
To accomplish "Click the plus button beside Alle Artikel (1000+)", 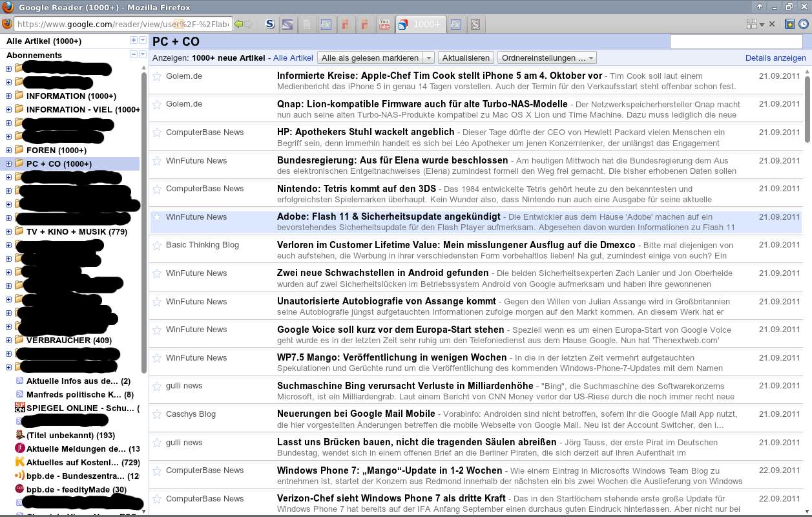I will [134, 40].
